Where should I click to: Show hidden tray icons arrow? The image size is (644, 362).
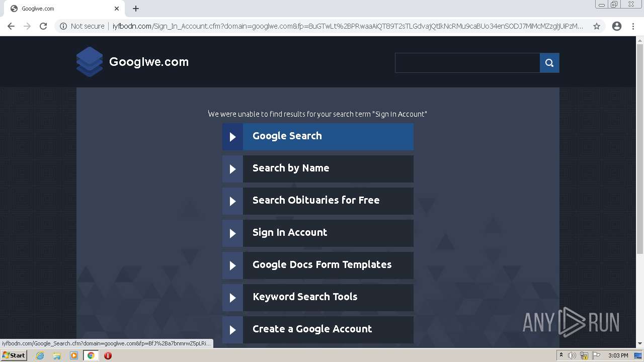click(x=561, y=355)
